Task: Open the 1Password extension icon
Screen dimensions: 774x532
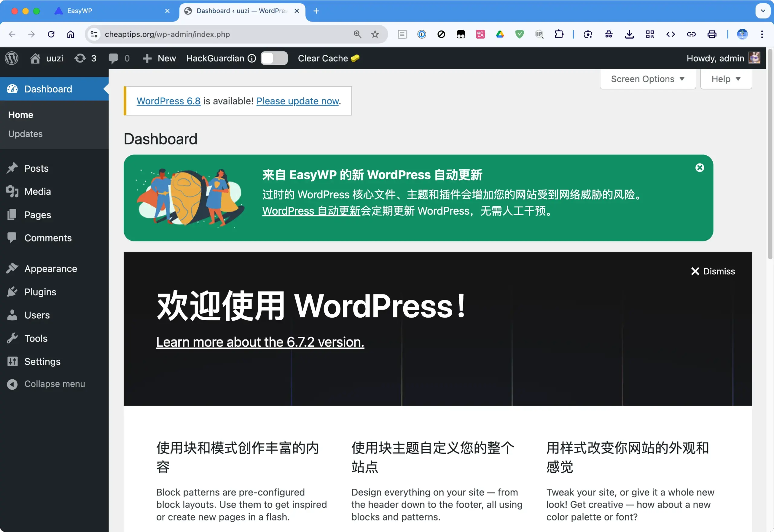Action: (x=422, y=34)
